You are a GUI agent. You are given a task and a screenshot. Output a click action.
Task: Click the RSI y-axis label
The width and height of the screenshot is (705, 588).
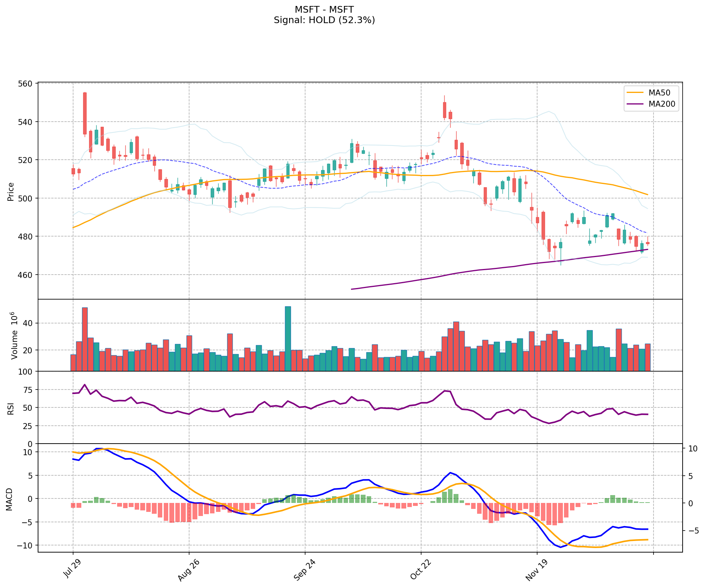click(11, 408)
